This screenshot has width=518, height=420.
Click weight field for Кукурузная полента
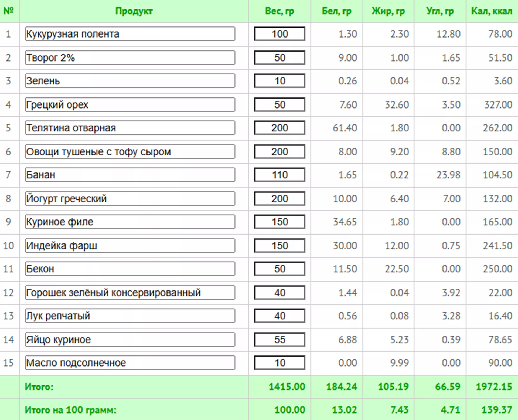(x=280, y=34)
